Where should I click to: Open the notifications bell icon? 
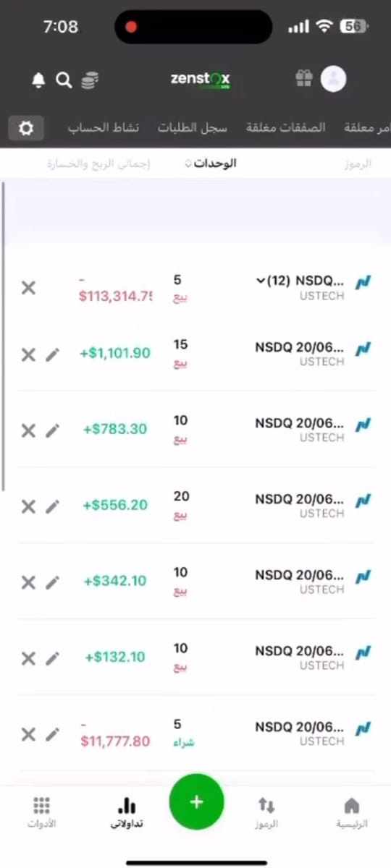(38, 80)
